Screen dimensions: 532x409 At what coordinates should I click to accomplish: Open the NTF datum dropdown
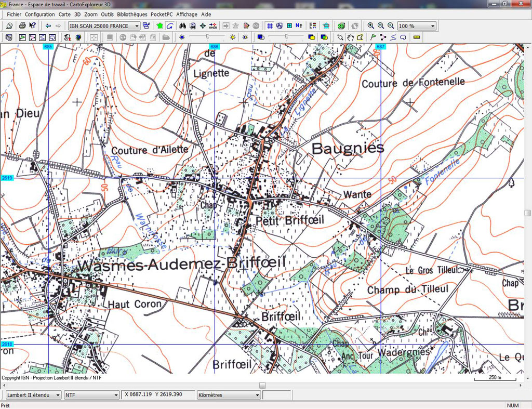(91, 395)
